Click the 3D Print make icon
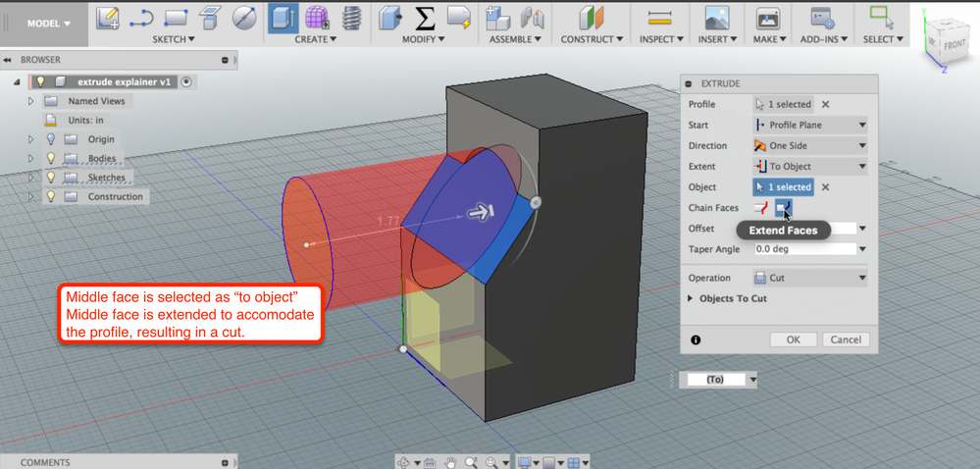The height and width of the screenshot is (469, 980). [768, 18]
